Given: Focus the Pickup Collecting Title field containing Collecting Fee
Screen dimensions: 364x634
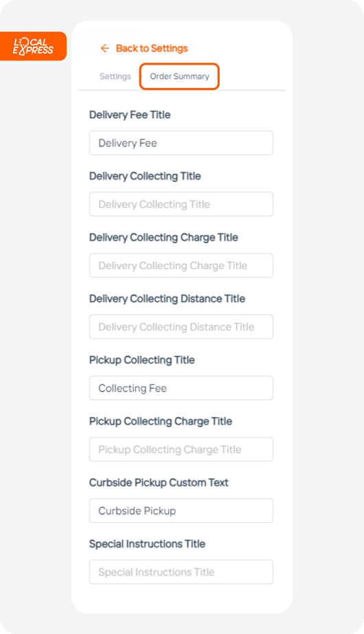Looking at the screenshot, I should tap(181, 388).
